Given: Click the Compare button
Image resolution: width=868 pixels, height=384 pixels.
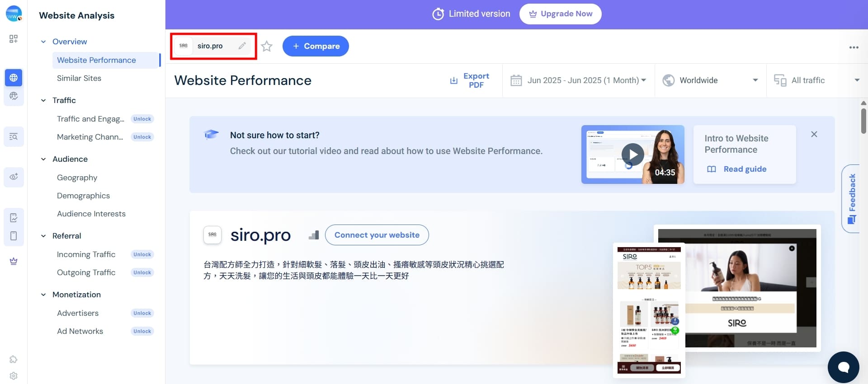Looking at the screenshot, I should click(316, 46).
